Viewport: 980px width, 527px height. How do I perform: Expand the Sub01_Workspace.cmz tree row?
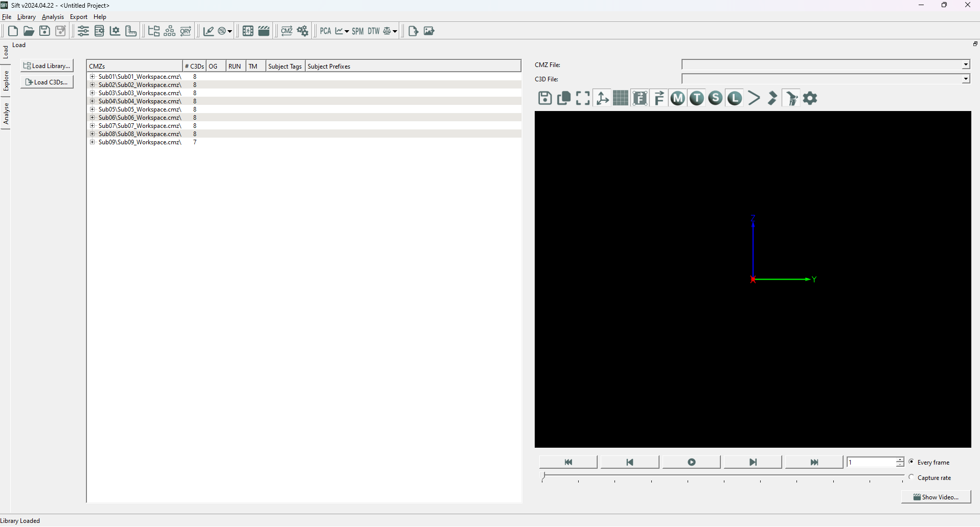[x=93, y=77]
